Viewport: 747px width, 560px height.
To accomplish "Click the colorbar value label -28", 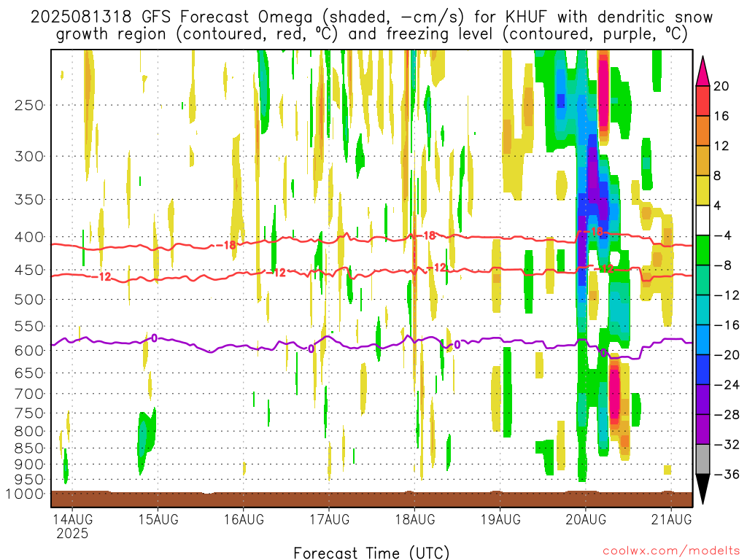I will 727,415.
